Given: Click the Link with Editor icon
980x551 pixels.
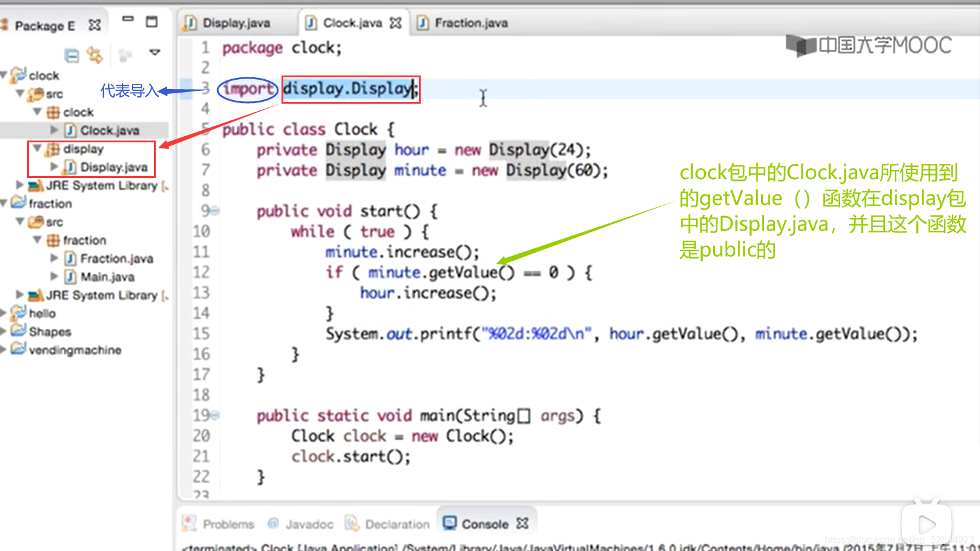Looking at the screenshot, I should 94,55.
